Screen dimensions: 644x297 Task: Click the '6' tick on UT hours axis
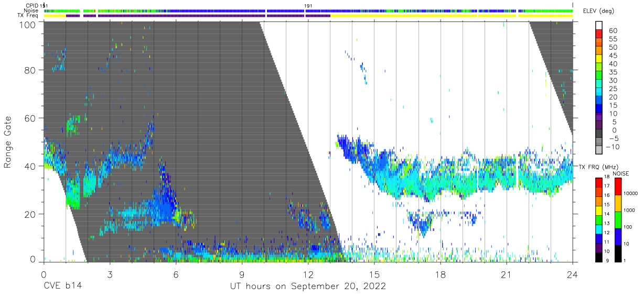[176, 274]
